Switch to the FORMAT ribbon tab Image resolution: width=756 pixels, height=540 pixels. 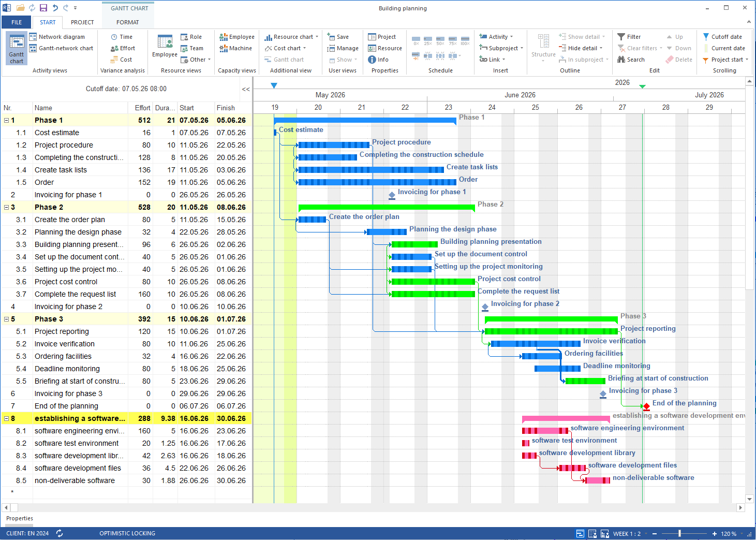point(127,22)
